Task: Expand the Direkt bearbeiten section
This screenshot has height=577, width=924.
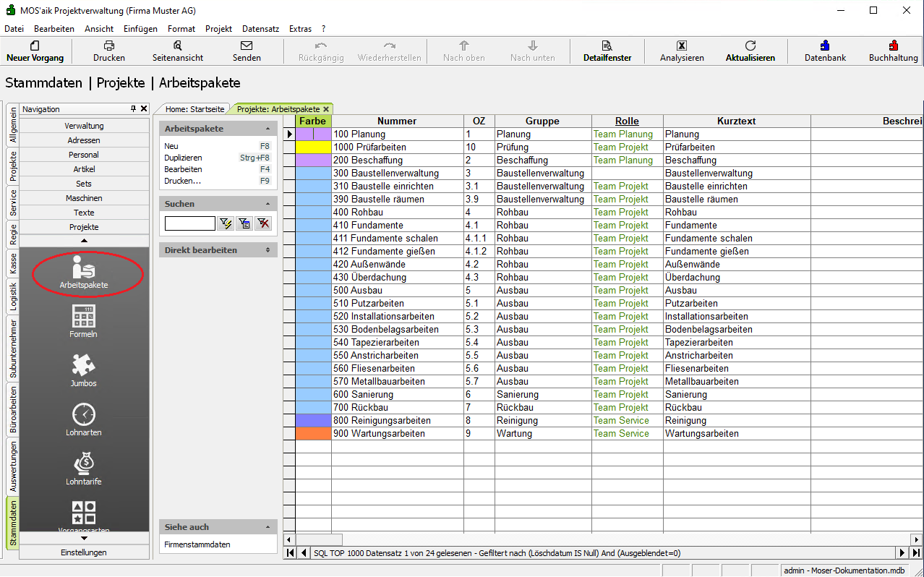Action: pos(268,250)
